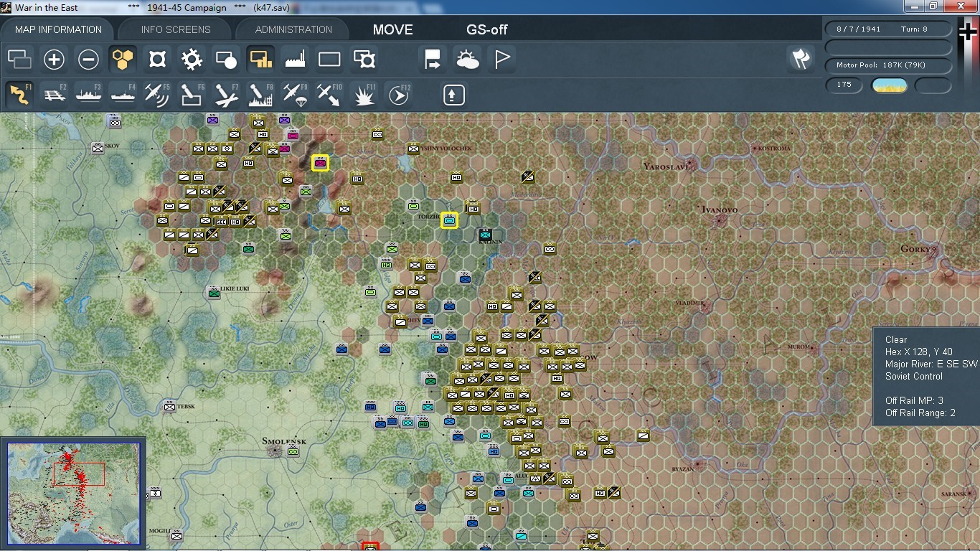Click the flag with arrow icon
The image size is (980, 551).
433,59
